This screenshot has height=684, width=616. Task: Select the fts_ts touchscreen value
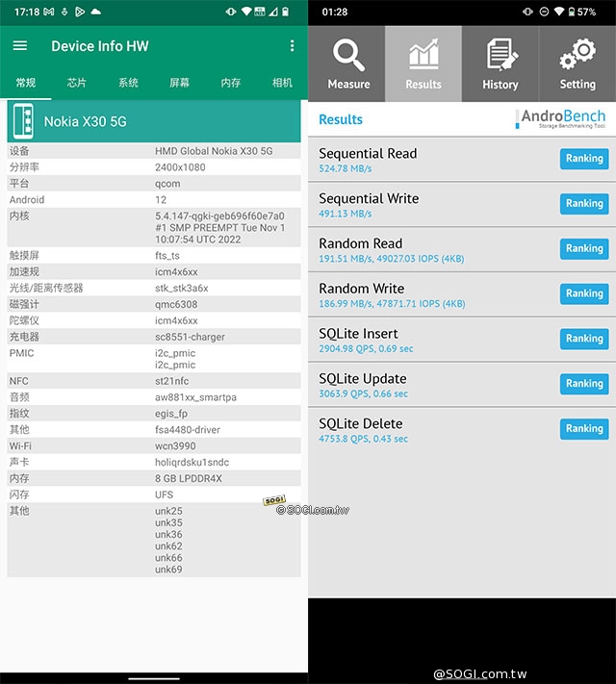(167, 256)
